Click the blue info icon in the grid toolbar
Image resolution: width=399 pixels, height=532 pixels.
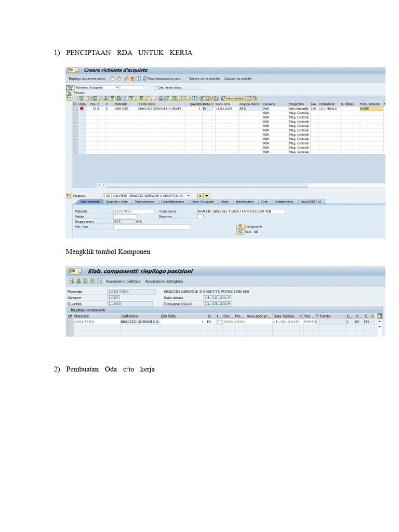click(195, 98)
